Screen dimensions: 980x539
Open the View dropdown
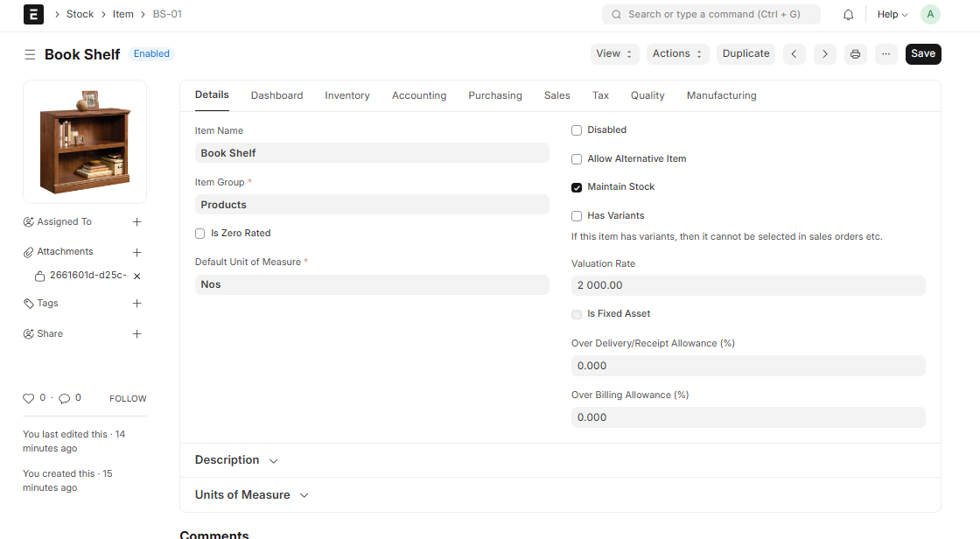(614, 53)
